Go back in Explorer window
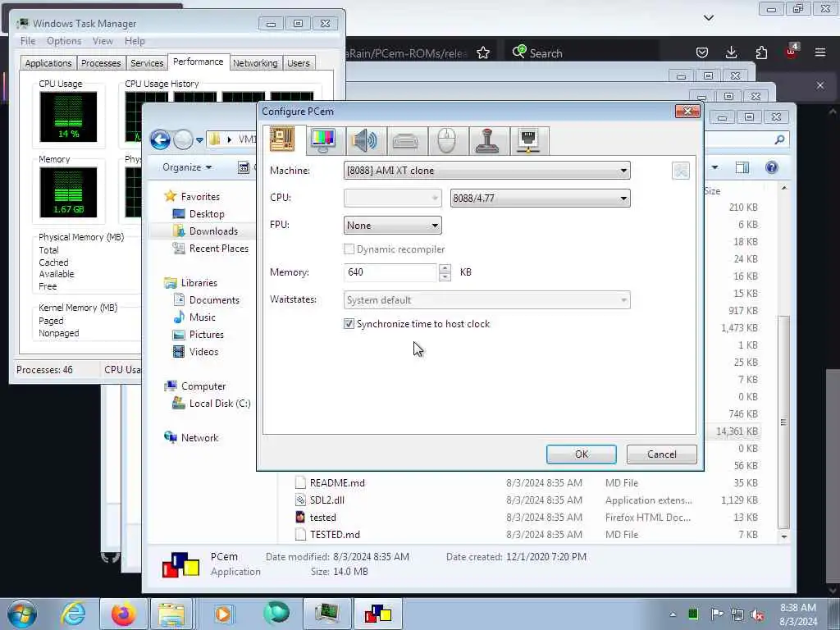Viewport: 840px width, 630px height. (x=160, y=139)
